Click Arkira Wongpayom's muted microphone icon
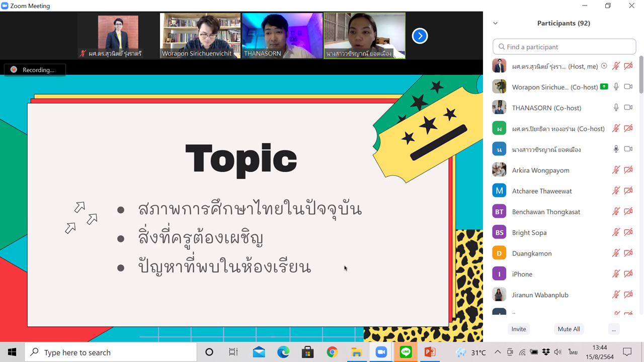The image size is (644, 362). point(616,170)
